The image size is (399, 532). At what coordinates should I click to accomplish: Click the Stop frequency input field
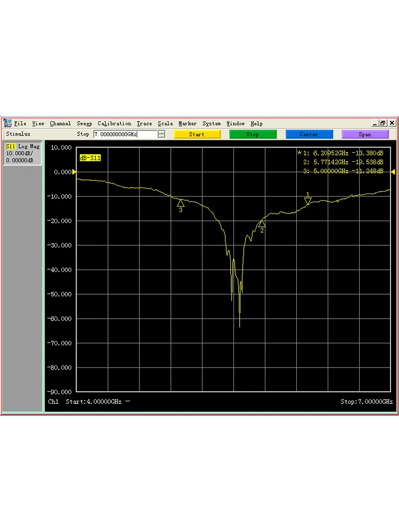(125, 135)
